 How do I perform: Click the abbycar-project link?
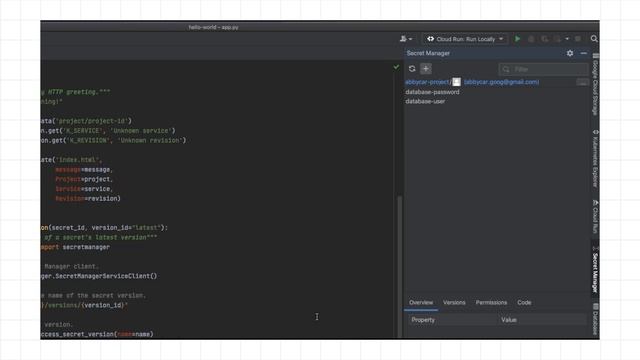(x=427, y=82)
